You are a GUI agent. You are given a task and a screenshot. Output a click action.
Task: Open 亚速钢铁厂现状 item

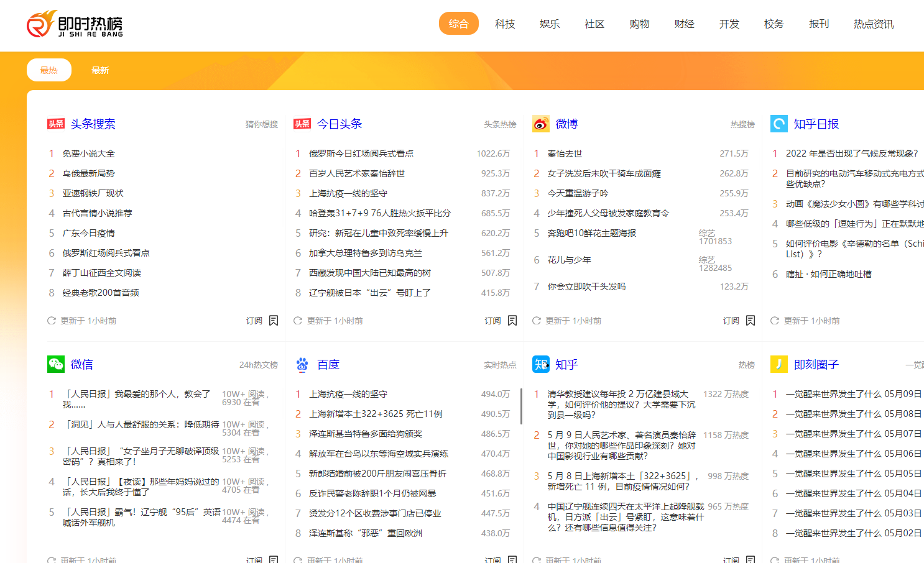[x=93, y=193]
